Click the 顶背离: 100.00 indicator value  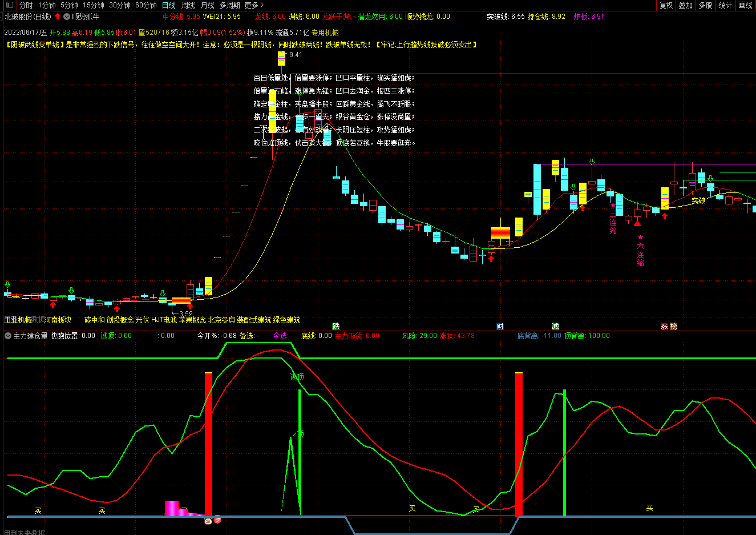tap(587, 336)
